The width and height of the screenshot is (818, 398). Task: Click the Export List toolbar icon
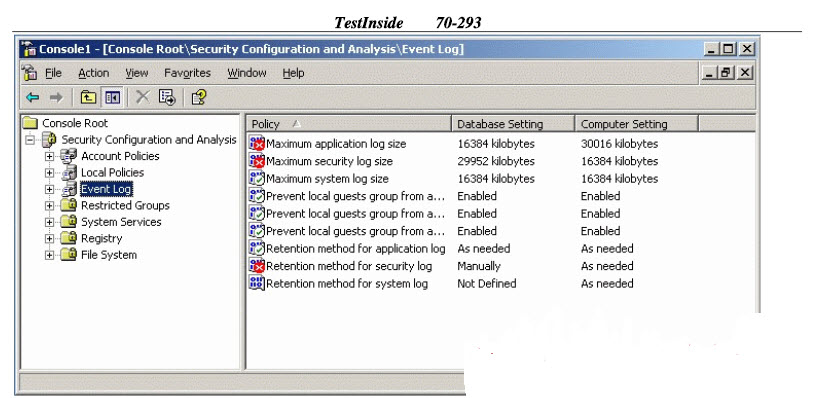(x=167, y=97)
